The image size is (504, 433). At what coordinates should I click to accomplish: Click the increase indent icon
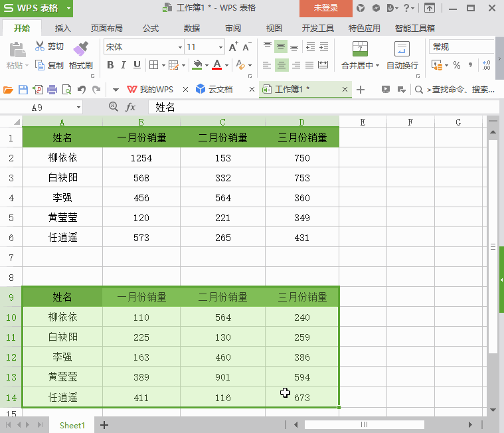click(323, 47)
